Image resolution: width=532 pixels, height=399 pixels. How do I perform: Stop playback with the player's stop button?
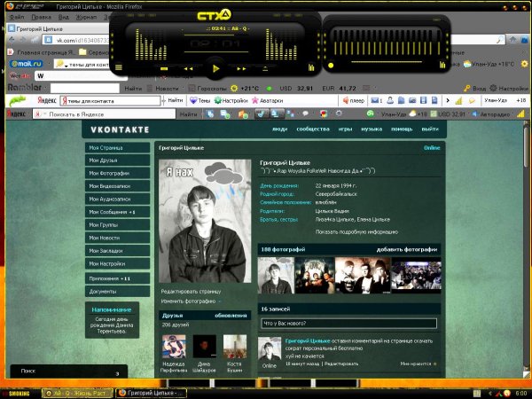[164, 69]
